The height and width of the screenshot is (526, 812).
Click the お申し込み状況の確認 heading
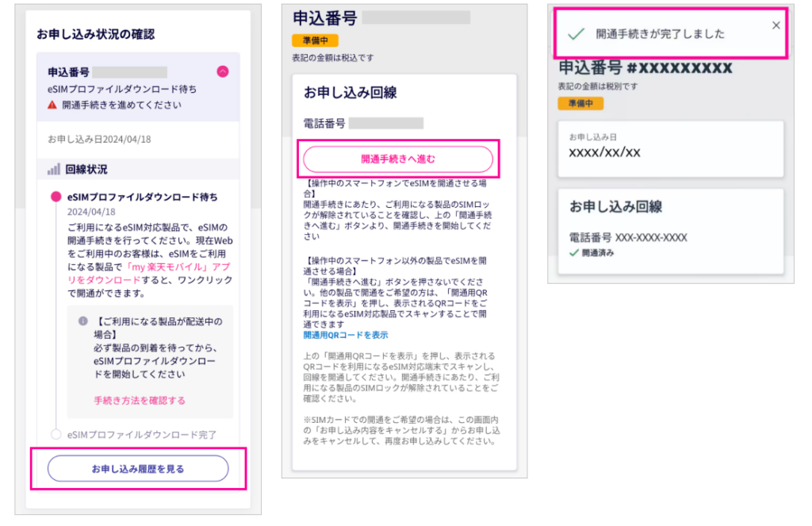[x=95, y=34]
